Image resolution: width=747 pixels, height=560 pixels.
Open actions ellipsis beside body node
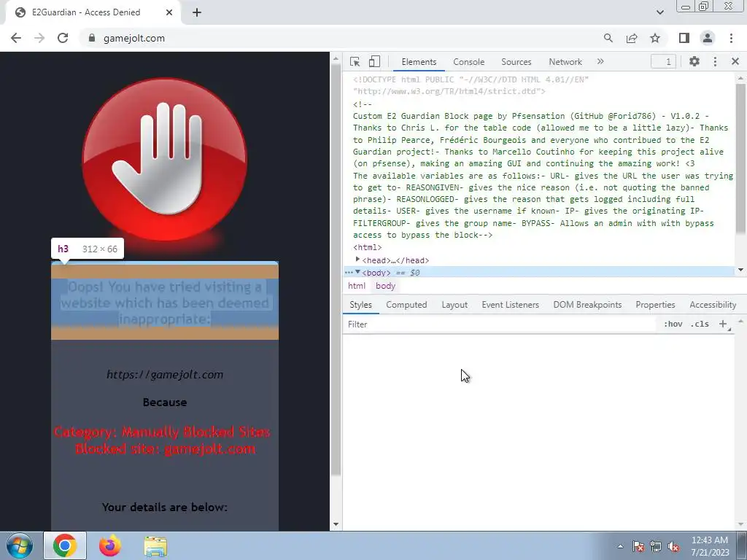[349, 273]
